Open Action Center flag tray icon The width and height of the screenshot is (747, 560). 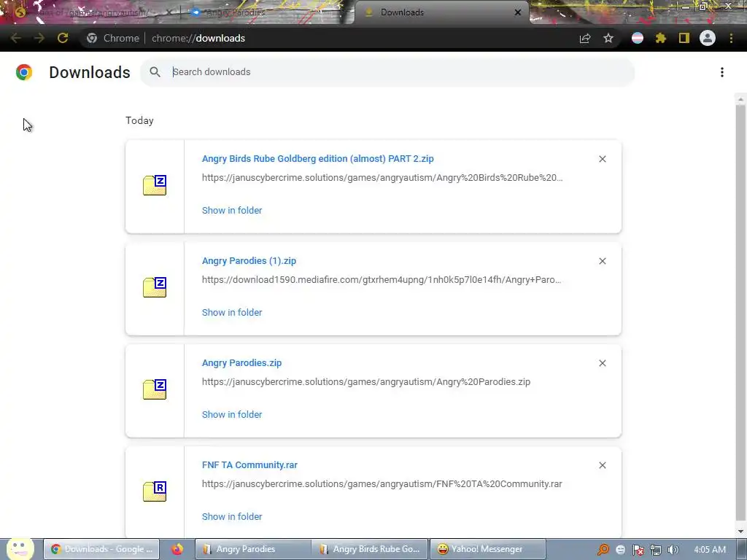pyautogui.click(x=638, y=550)
